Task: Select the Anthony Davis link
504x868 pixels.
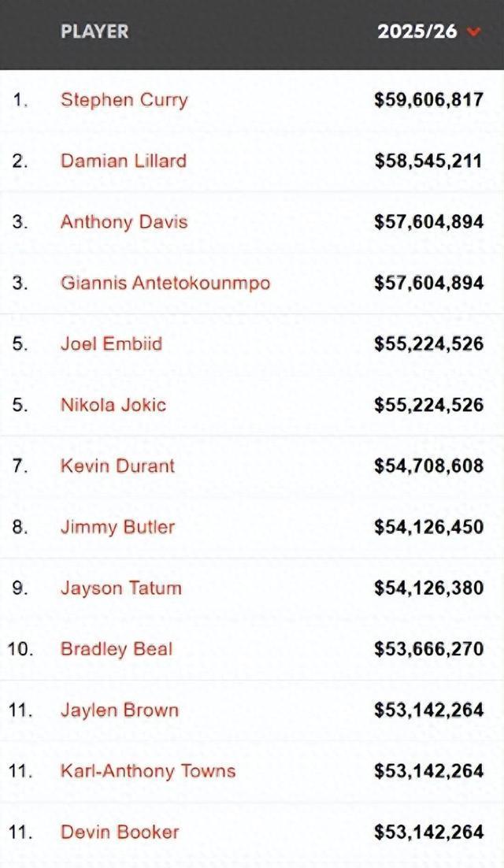Action: [124, 223]
